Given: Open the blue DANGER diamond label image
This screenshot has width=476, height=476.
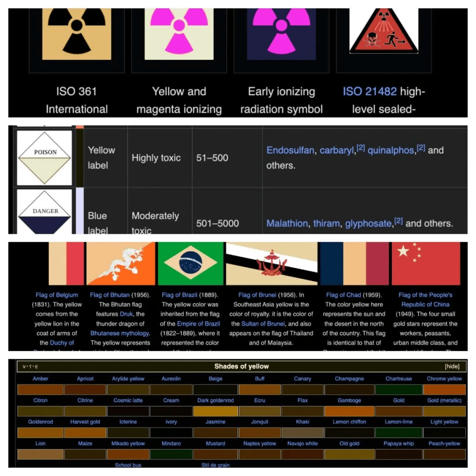Looking at the screenshot, I should click(x=45, y=212).
